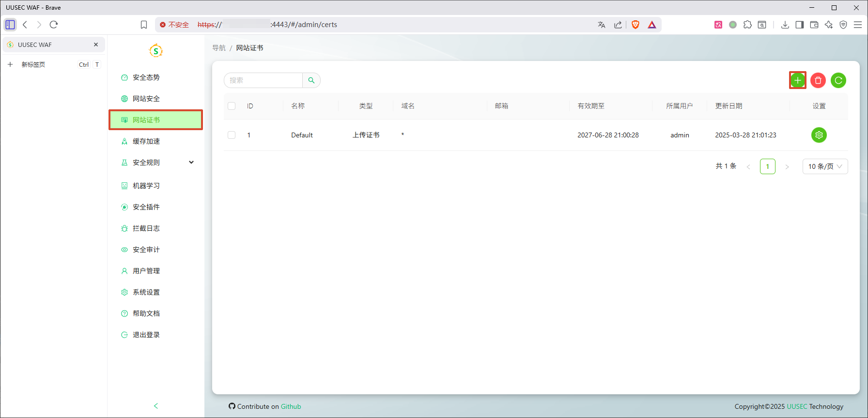Collapse the sidebar with bottom chevron

(x=156, y=406)
